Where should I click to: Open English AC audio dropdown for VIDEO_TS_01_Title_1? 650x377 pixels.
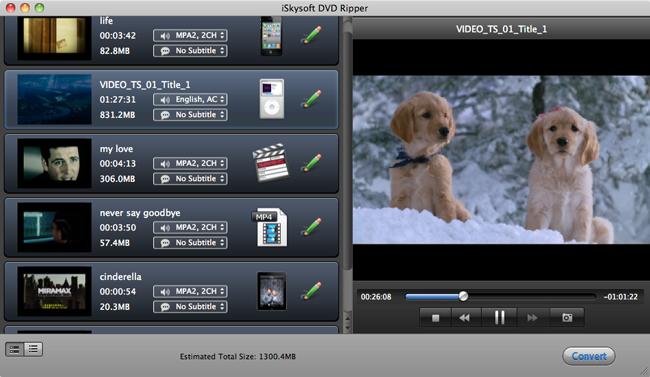coord(190,100)
